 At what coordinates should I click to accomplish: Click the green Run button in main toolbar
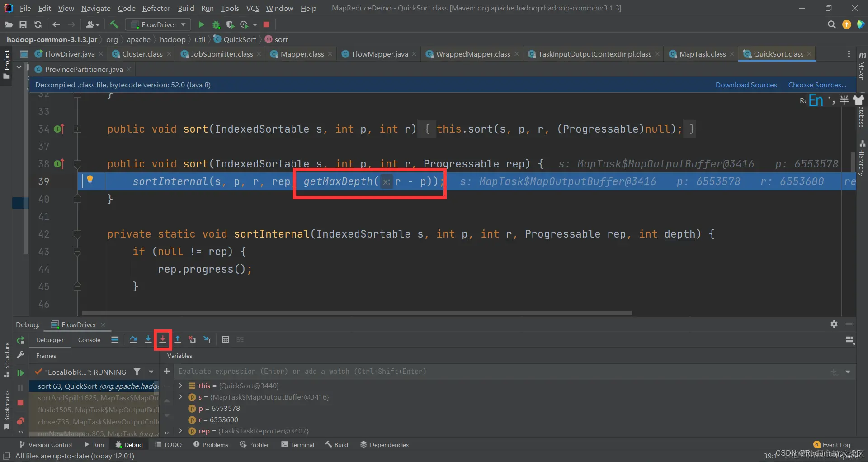(x=202, y=24)
